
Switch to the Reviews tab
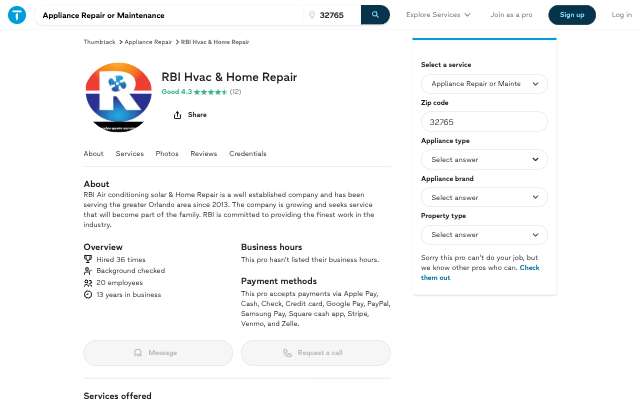point(204,153)
